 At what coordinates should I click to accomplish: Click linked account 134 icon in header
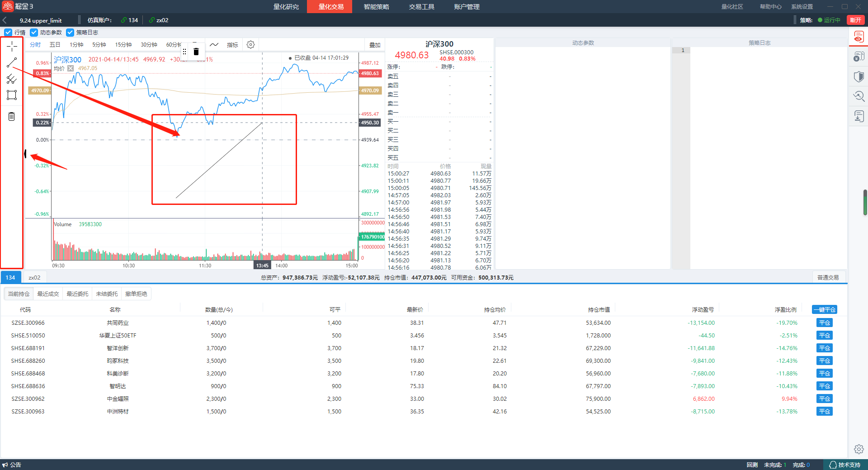click(129, 20)
